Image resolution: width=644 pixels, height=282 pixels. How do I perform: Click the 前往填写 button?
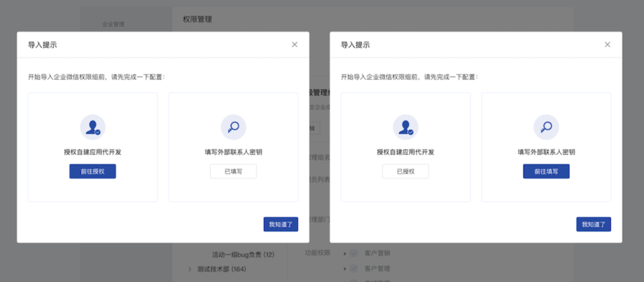pos(546,171)
